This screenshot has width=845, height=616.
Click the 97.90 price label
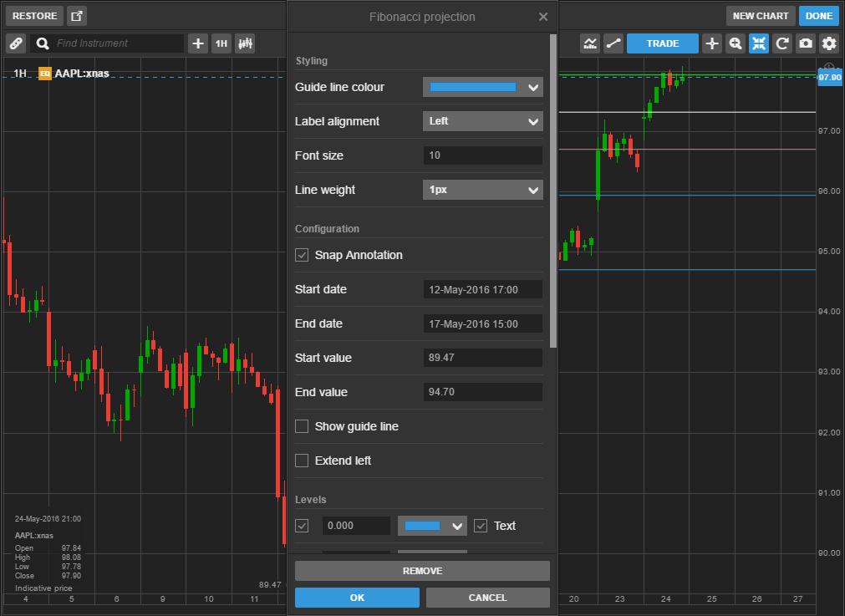(x=830, y=77)
